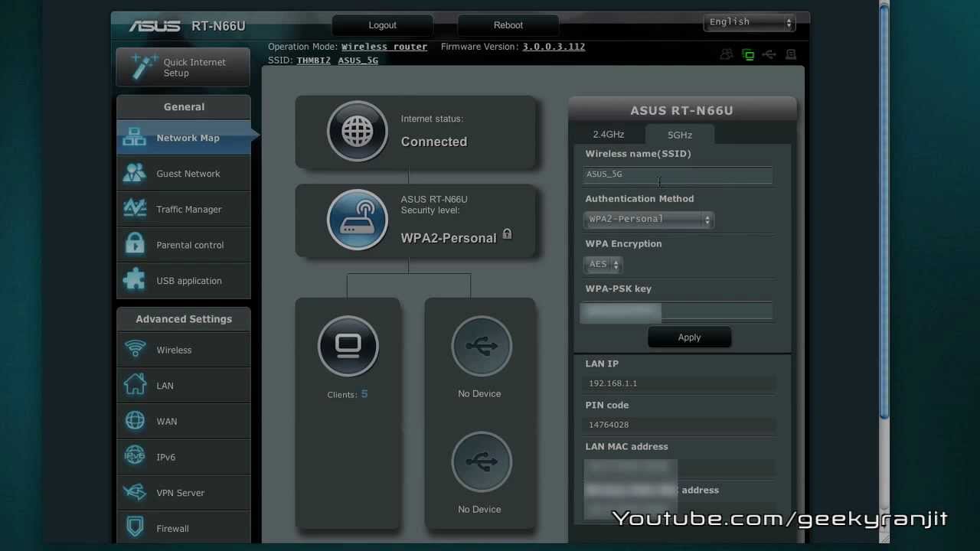Open the Authentication Method dropdown
The width and height of the screenshot is (980, 551).
(648, 220)
